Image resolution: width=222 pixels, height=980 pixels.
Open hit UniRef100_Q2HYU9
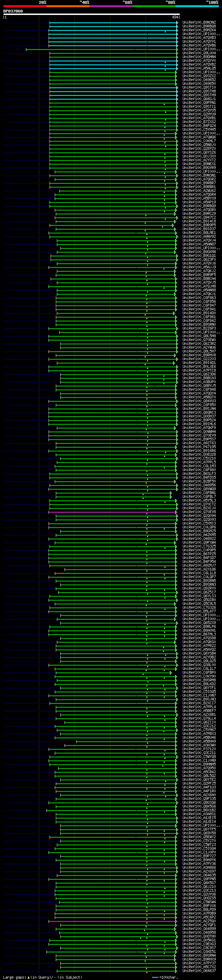(199, 114)
